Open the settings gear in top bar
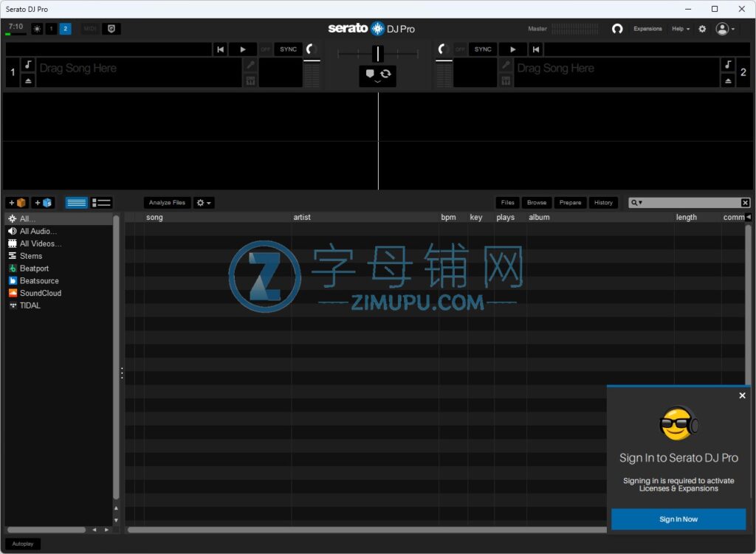The height and width of the screenshot is (554, 756). pyautogui.click(x=702, y=29)
